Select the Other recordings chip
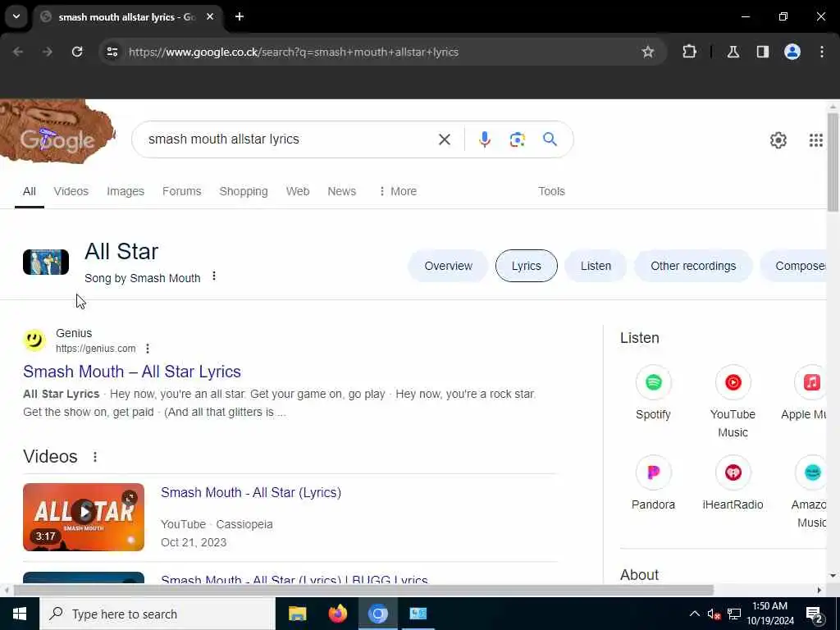 693,266
